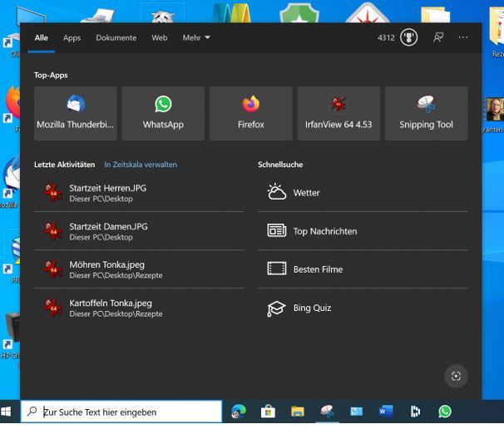This screenshot has height=434, width=504.
Task: Open the taskbar app left of WhatsApp
Action: click(415, 412)
